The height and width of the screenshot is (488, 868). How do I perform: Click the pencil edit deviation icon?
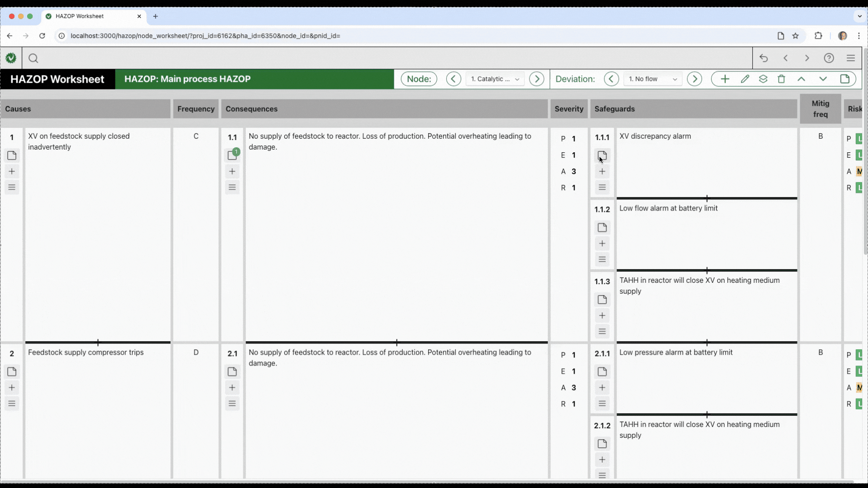(x=745, y=79)
